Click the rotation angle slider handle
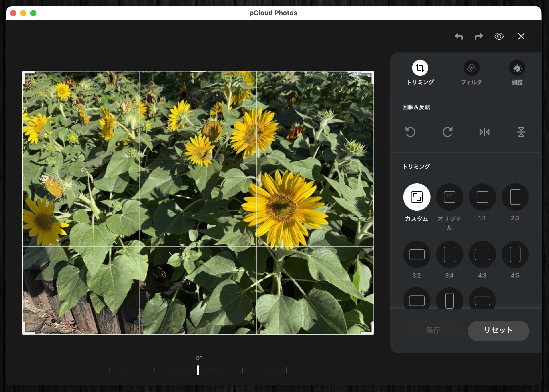This screenshot has height=392, width=549. coord(198,370)
